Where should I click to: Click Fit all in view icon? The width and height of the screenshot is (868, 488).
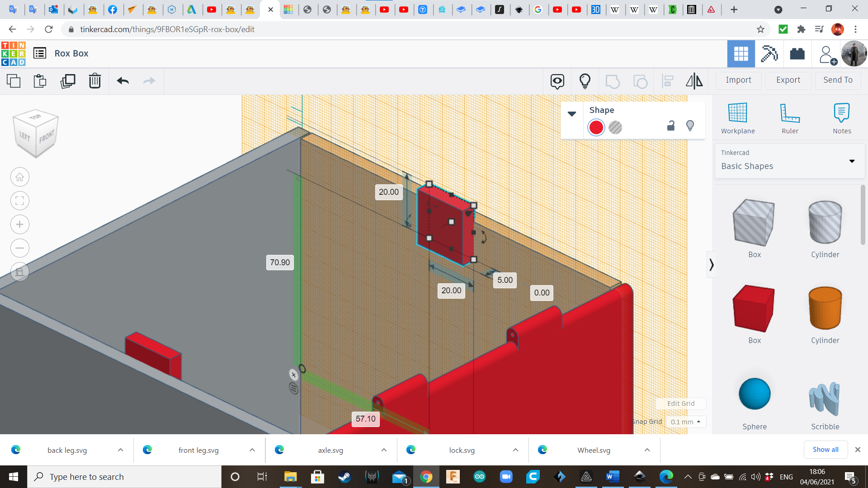coord(20,201)
